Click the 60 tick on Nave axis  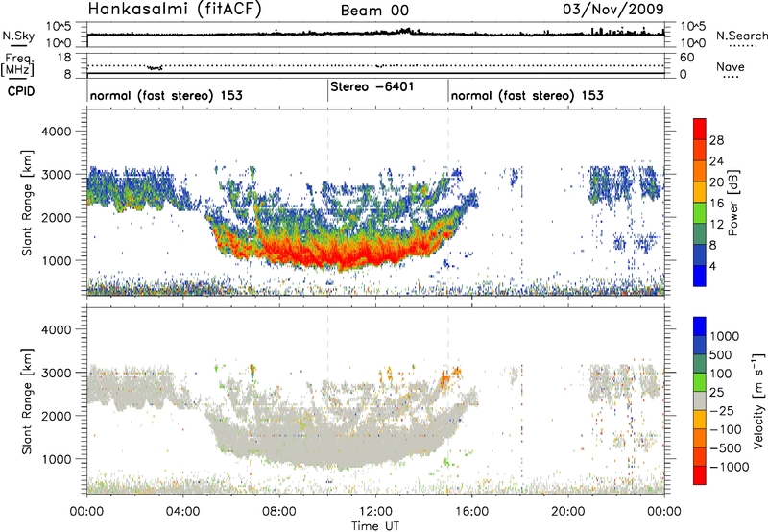pos(686,58)
